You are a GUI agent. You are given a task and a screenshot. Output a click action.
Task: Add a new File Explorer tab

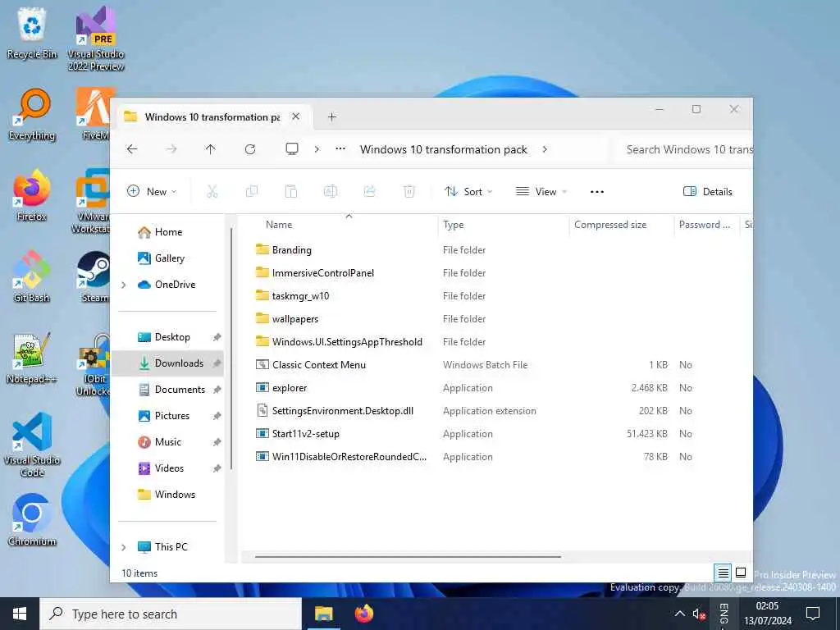click(331, 116)
